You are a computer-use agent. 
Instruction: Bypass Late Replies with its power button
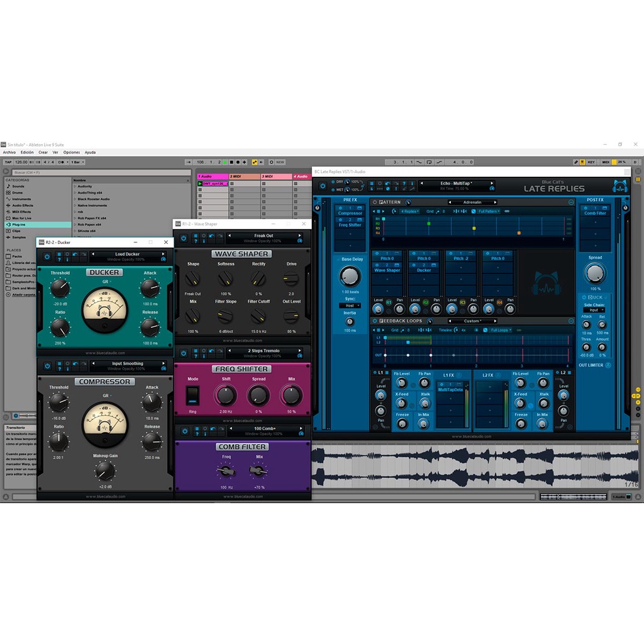(x=323, y=186)
